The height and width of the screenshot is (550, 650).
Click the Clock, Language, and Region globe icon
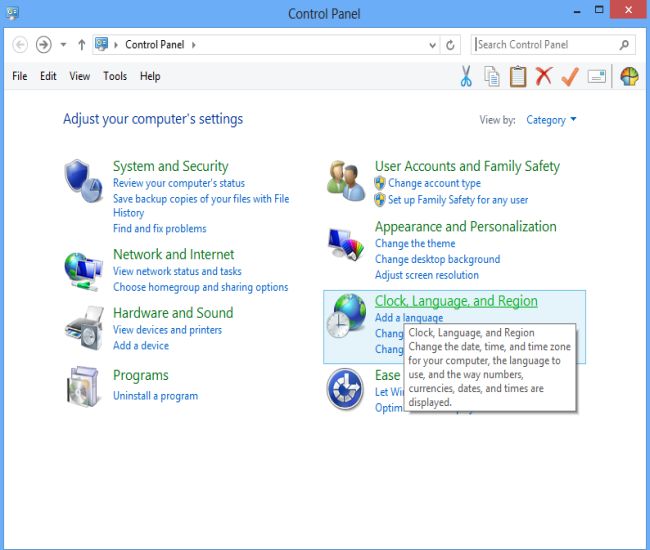[x=346, y=315]
